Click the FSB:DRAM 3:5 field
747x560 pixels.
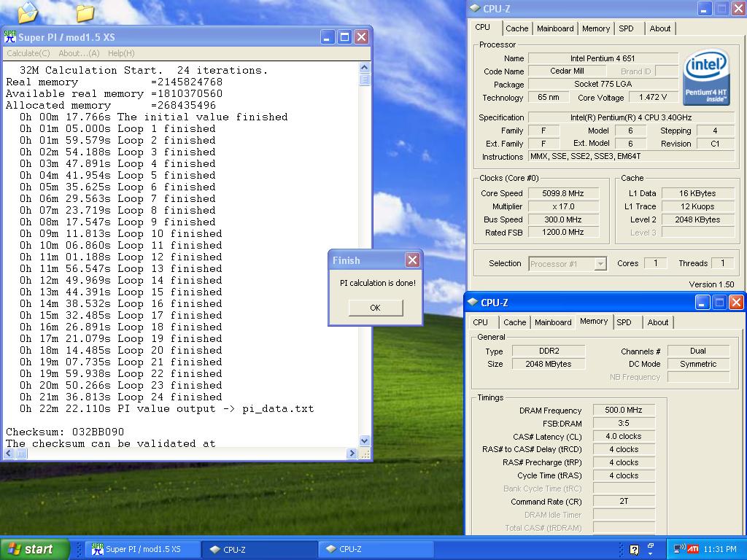[624, 423]
